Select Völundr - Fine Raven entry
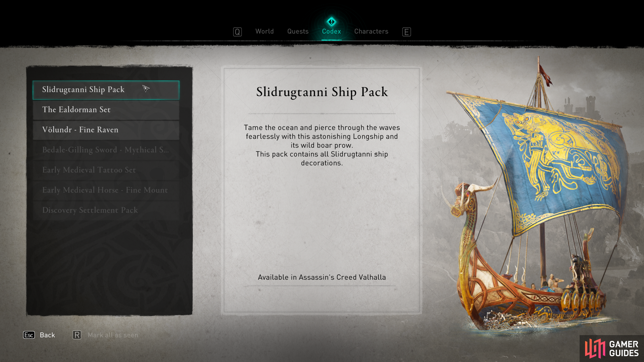This screenshot has width=644, height=362. click(x=106, y=130)
